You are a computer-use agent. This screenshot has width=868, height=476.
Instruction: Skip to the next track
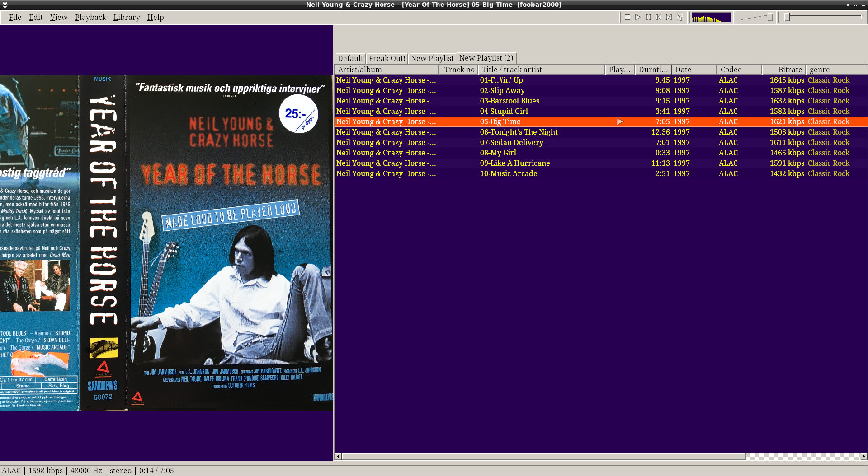tap(669, 17)
